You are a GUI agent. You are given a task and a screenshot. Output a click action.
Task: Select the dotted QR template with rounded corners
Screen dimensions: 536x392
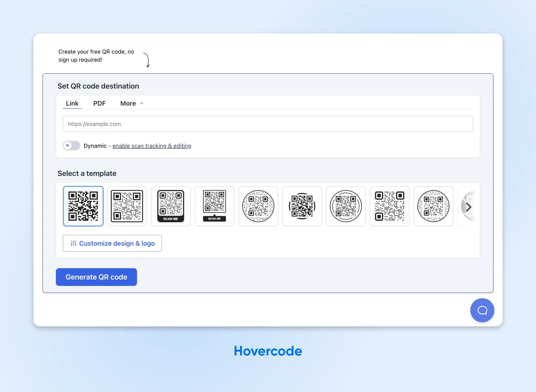(390, 206)
